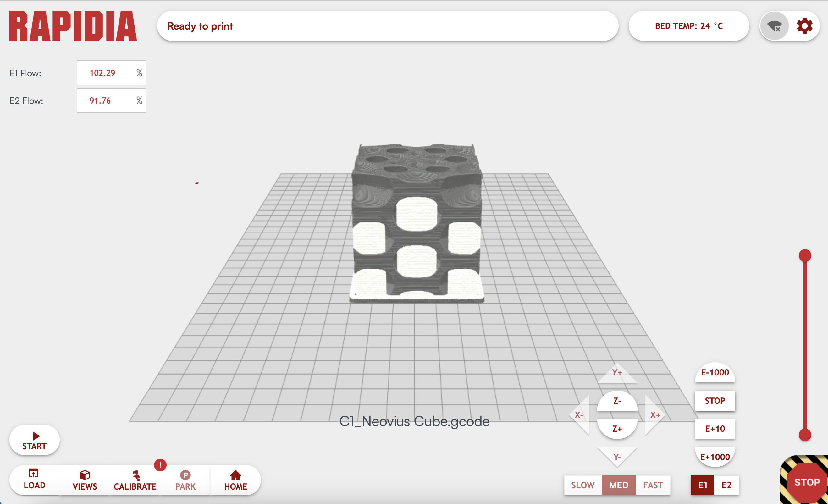Switch to extruder E2
The image size is (828, 504).
pos(726,485)
